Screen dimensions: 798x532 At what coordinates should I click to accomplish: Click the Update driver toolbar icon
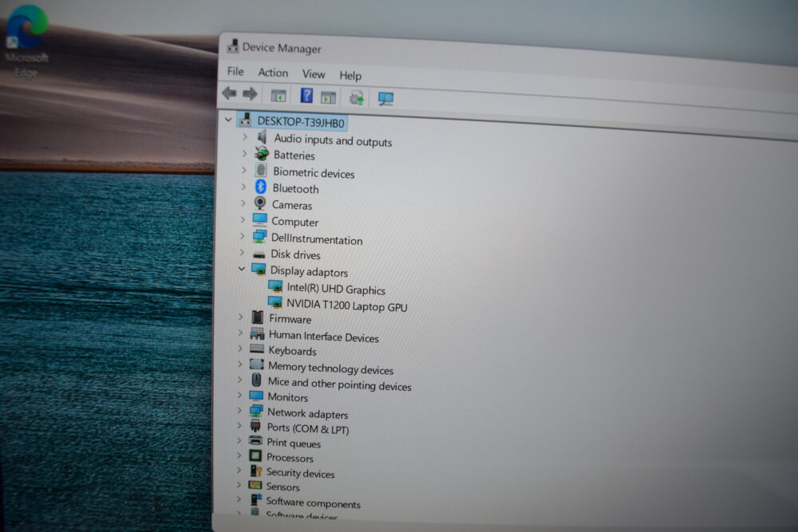coord(357,97)
